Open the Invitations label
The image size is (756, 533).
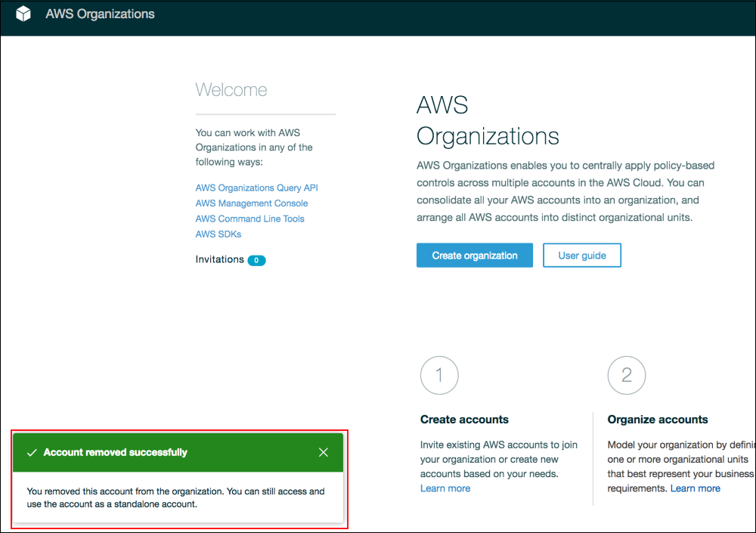[x=219, y=259]
